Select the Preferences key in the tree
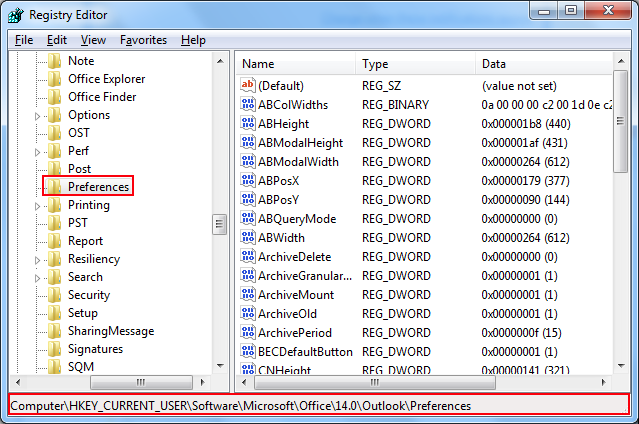Viewport: 639px width, 424px height. click(x=98, y=187)
